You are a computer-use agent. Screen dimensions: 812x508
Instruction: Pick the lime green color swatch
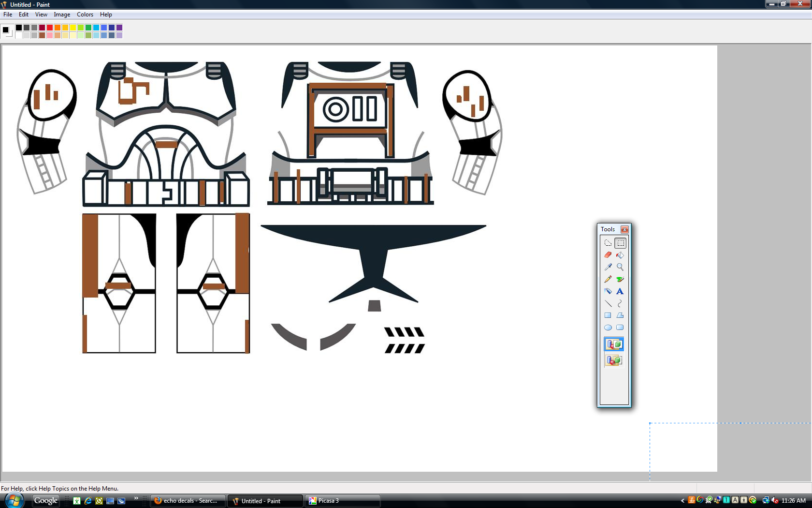pyautogui.click(x=81, y=28)
